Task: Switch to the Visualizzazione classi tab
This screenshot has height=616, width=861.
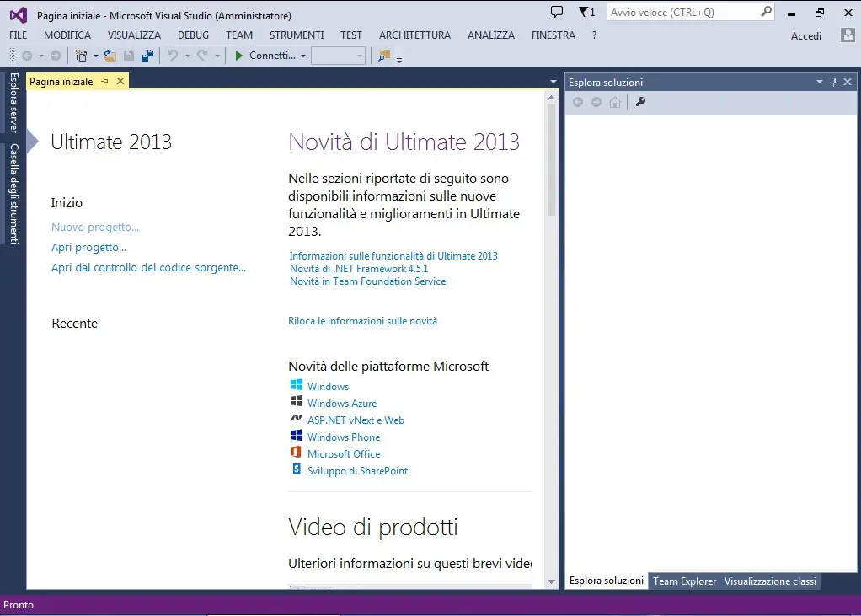Action: 770,581
